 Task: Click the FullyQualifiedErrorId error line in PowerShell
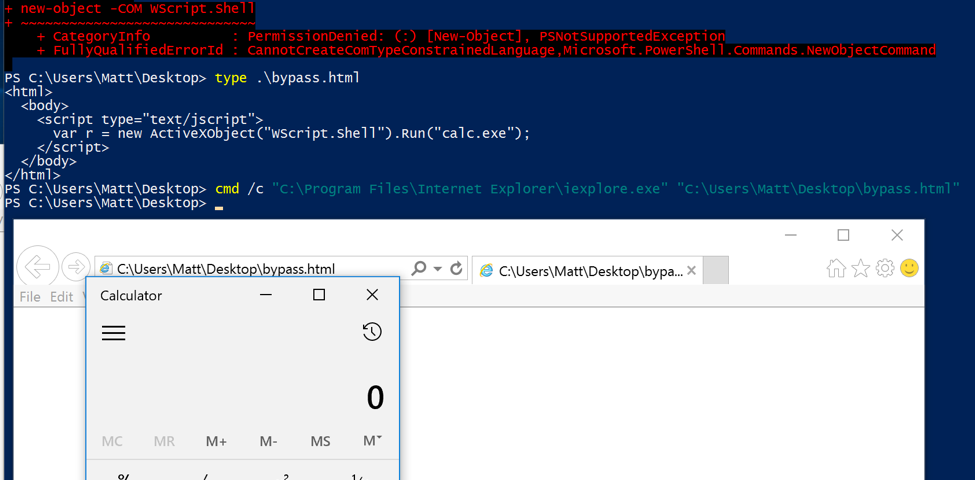pyautogui.click(x=486, y=50)
